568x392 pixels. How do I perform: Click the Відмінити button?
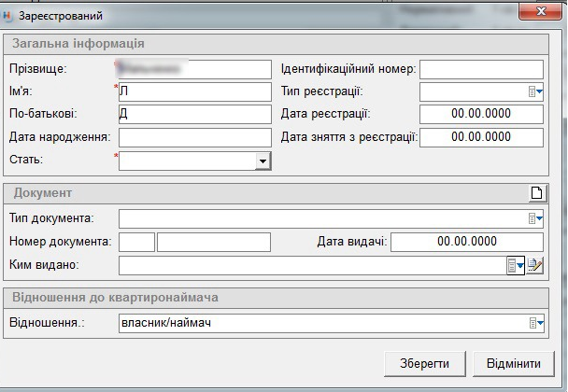click(514, 363)
